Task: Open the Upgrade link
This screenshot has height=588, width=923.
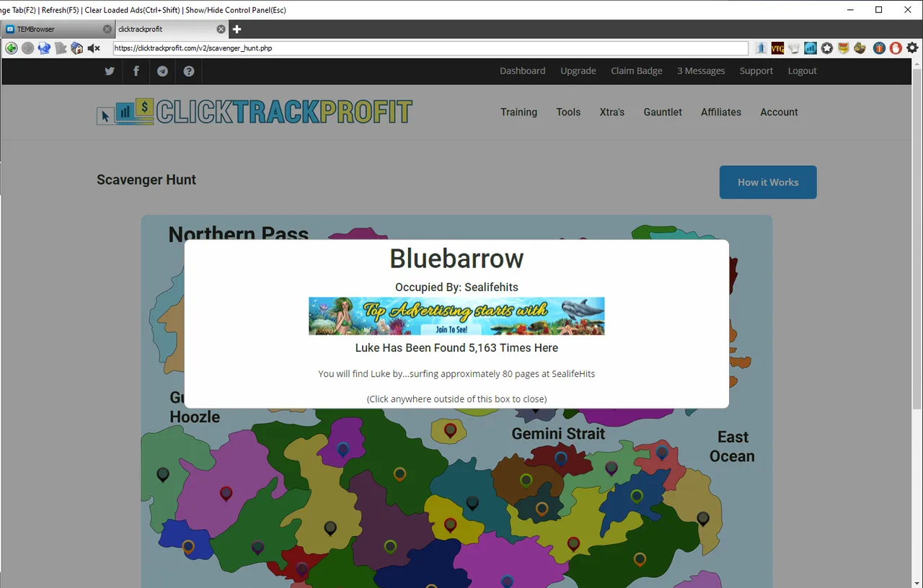Action: pos(578,71)
